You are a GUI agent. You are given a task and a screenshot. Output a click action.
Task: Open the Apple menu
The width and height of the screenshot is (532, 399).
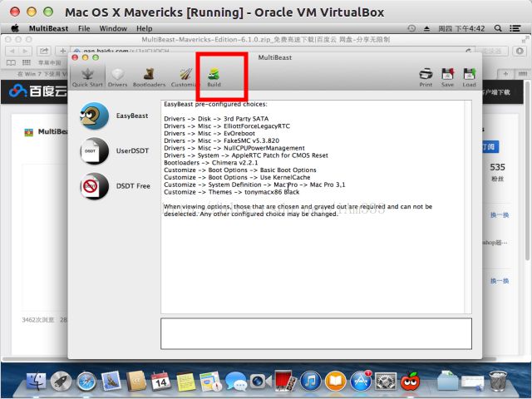coord(15,28)
